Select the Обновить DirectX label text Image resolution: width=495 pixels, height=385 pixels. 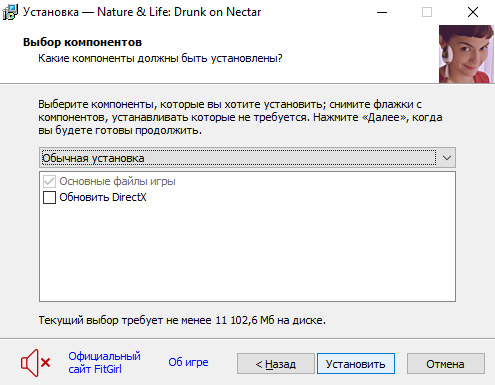[103, 197]
